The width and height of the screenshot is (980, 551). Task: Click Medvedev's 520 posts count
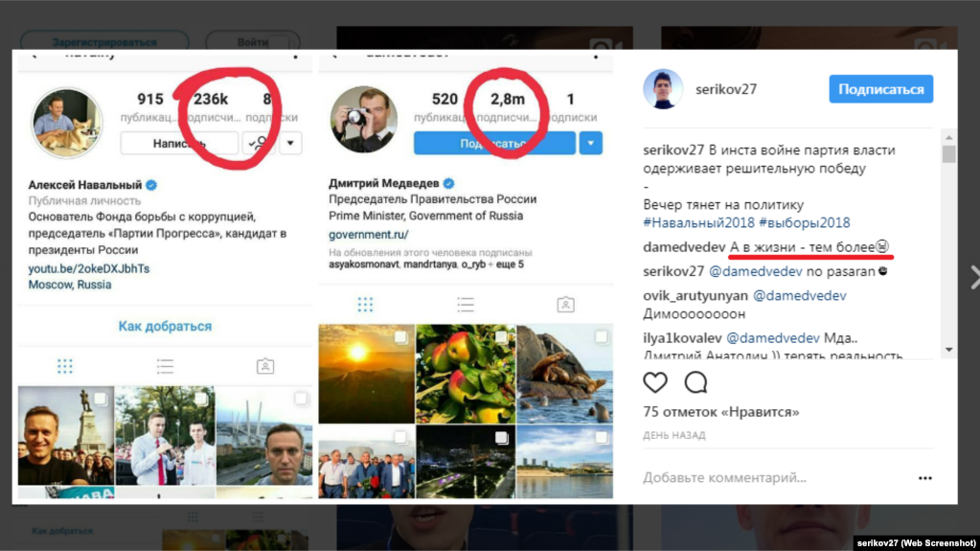(445, 100)
